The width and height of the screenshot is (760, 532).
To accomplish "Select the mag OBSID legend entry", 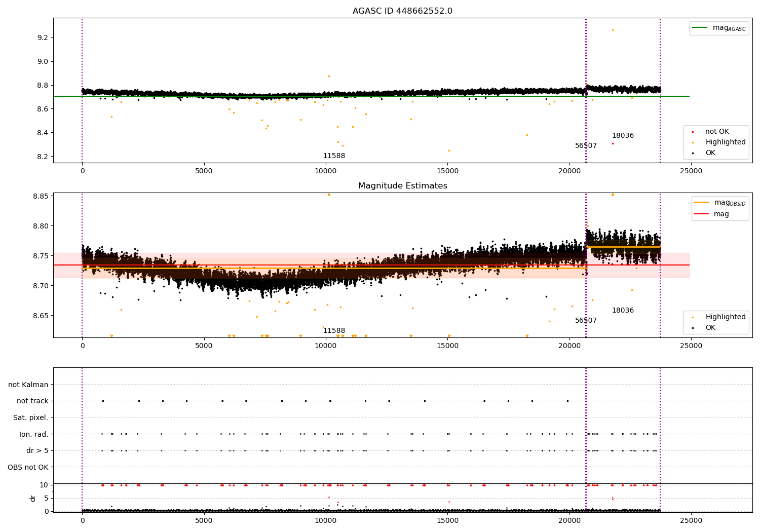I will 719,203.
